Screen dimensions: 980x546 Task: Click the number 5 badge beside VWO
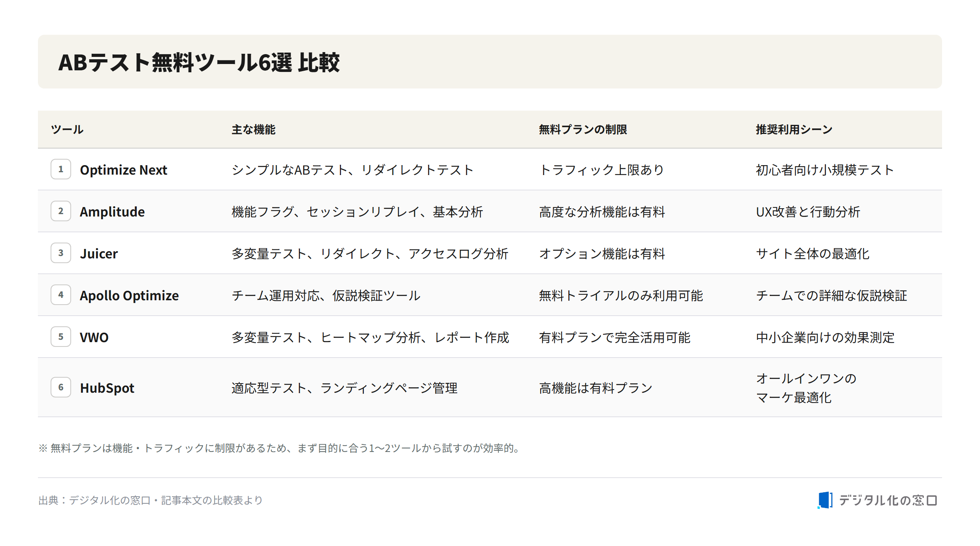(61, 337)
